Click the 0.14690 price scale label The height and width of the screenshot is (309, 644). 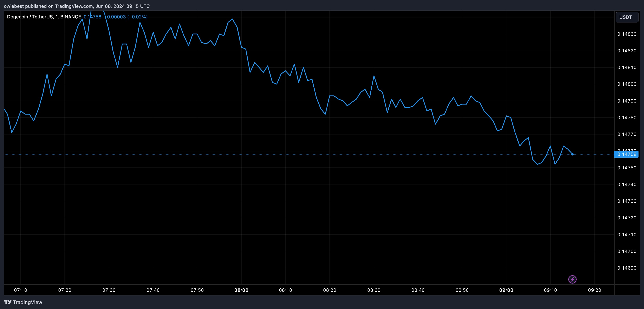(x=627, y=268)
